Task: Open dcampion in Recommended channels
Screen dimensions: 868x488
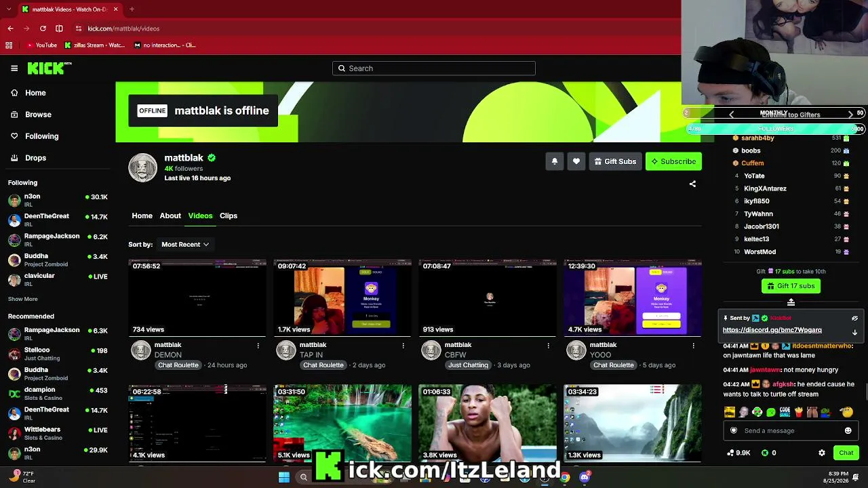Action: 58,394
